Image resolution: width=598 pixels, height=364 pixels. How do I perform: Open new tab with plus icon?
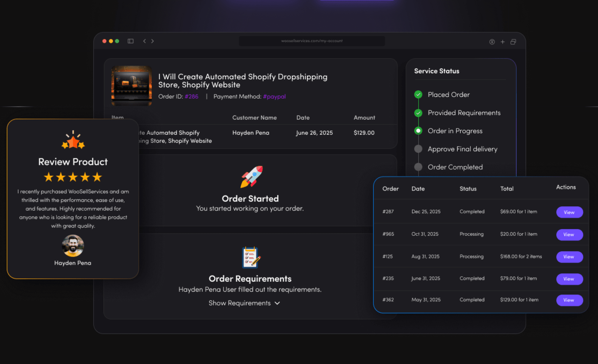coord(503,42)
